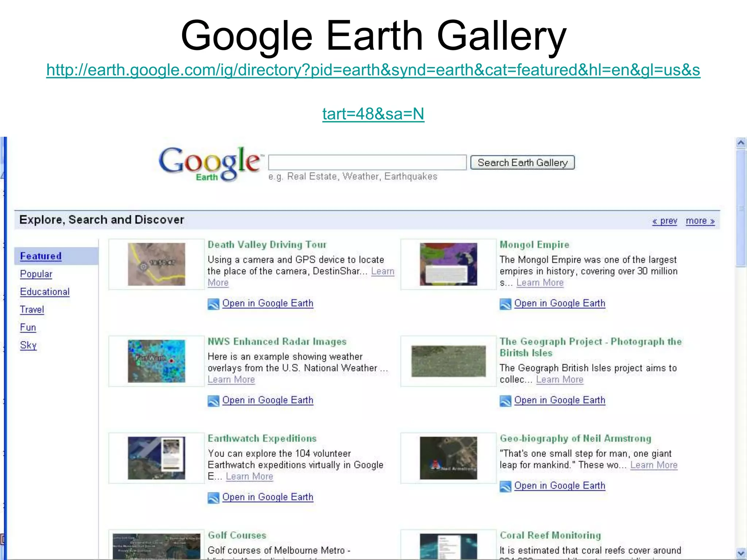The height and width of the screenshot is (560, 747).
Task: Open the Geograph Project in Google Earth
Action: 560,400
